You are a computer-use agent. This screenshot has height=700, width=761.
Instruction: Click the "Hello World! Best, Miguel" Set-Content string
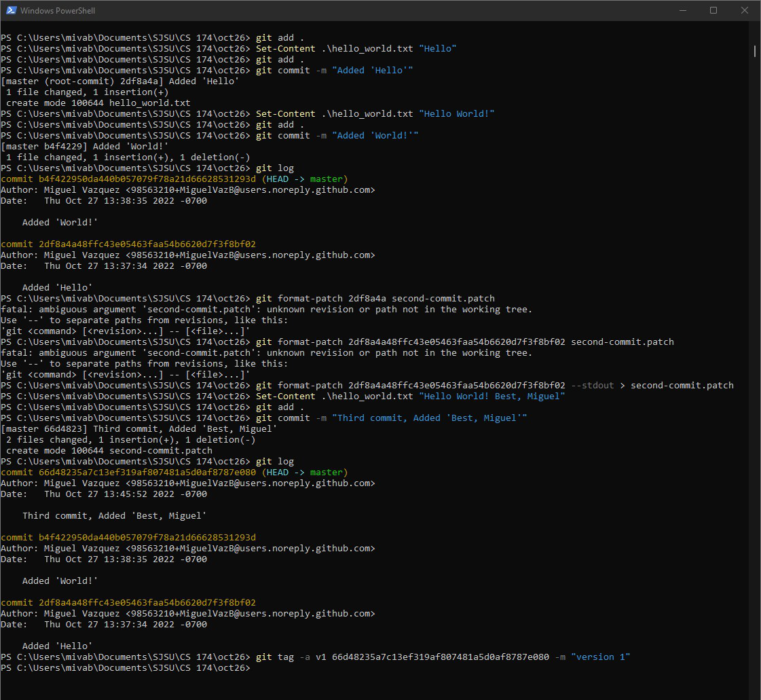[491, 397]
